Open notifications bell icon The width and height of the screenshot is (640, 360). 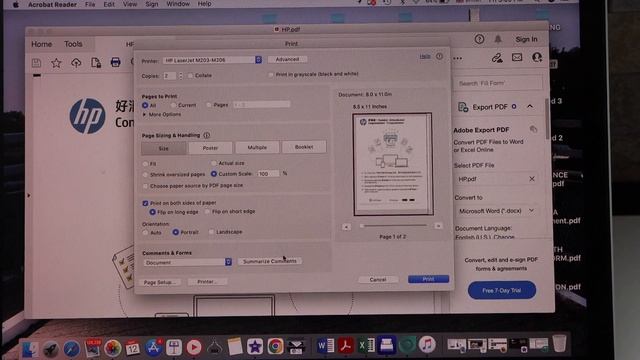[x=498, y=39]
